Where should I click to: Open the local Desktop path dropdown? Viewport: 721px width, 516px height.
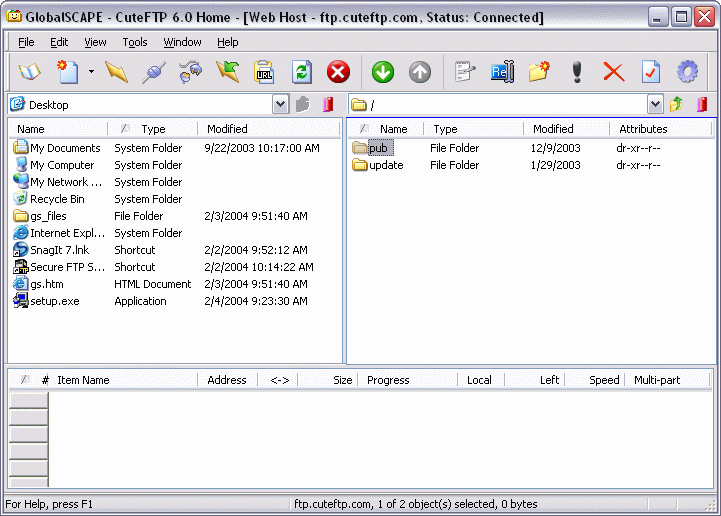click(x=280, y=104)
